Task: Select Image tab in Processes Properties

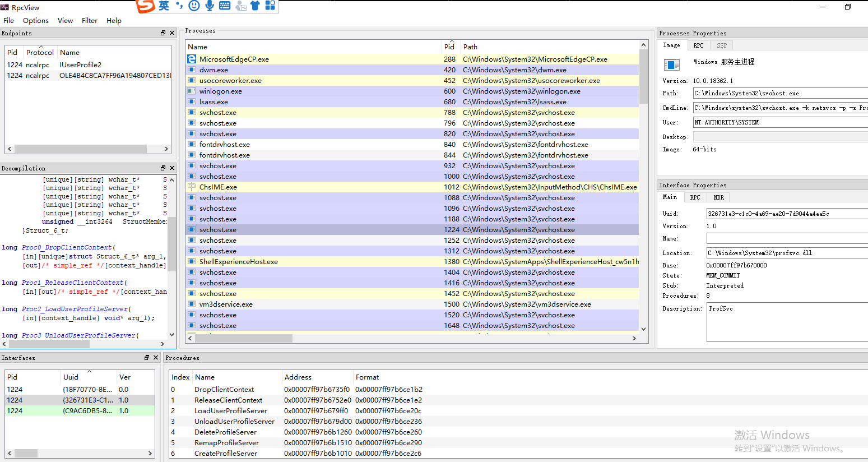Action: click(x=671, y=45)
